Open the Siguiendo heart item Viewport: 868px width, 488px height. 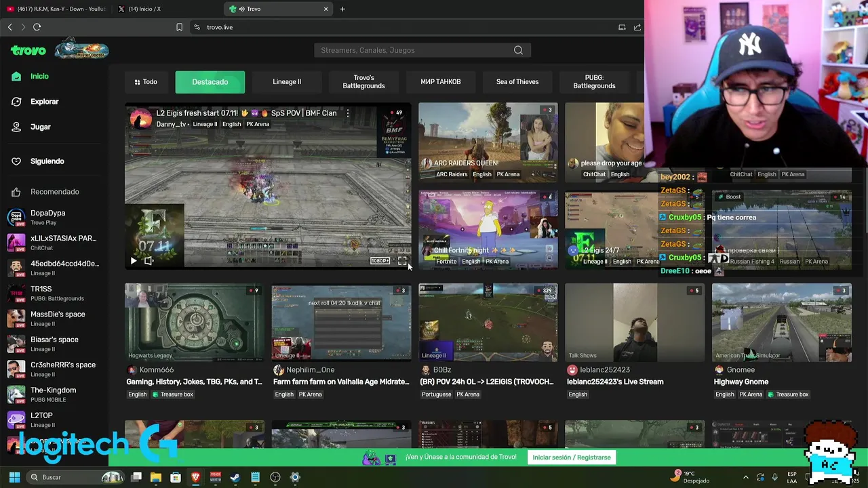click(47, 161)
